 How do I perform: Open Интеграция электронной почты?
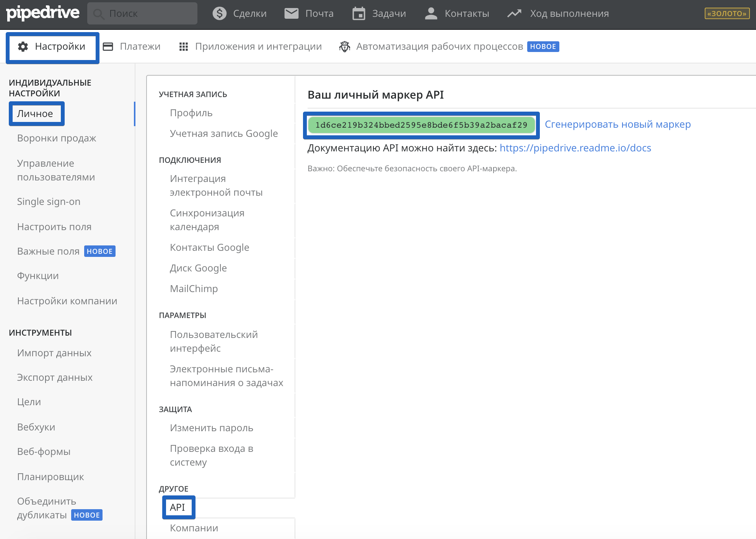[x=216, y=185]
